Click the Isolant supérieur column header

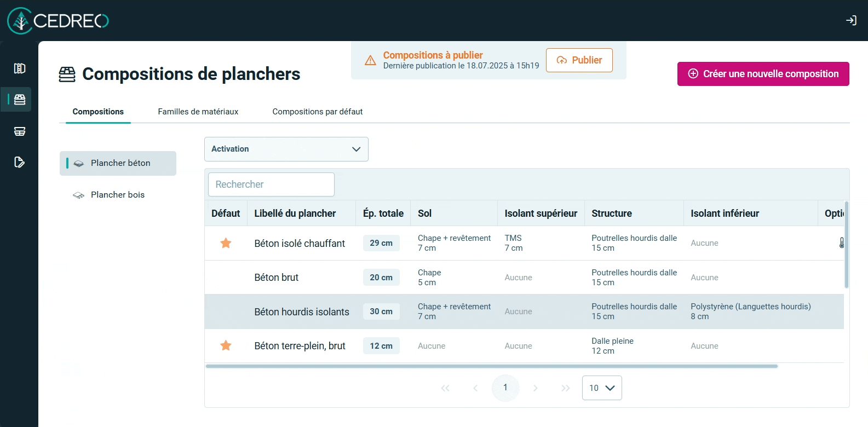[541, 214]
